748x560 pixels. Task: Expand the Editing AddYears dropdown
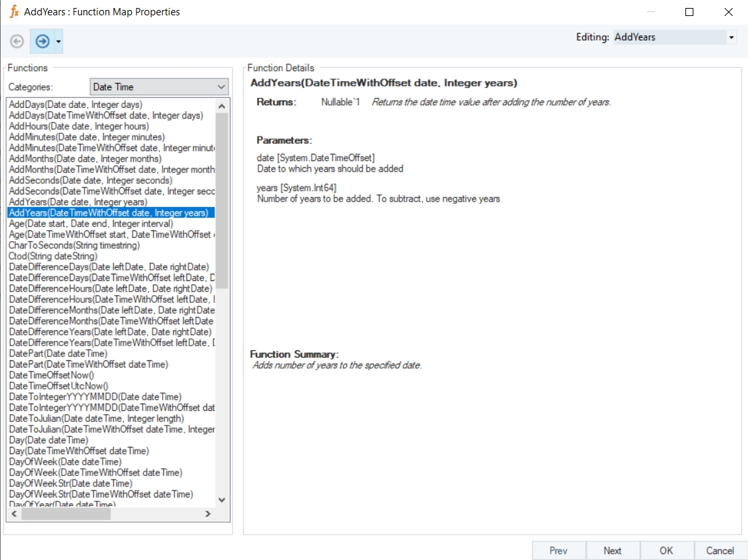[x=731, y=37]
